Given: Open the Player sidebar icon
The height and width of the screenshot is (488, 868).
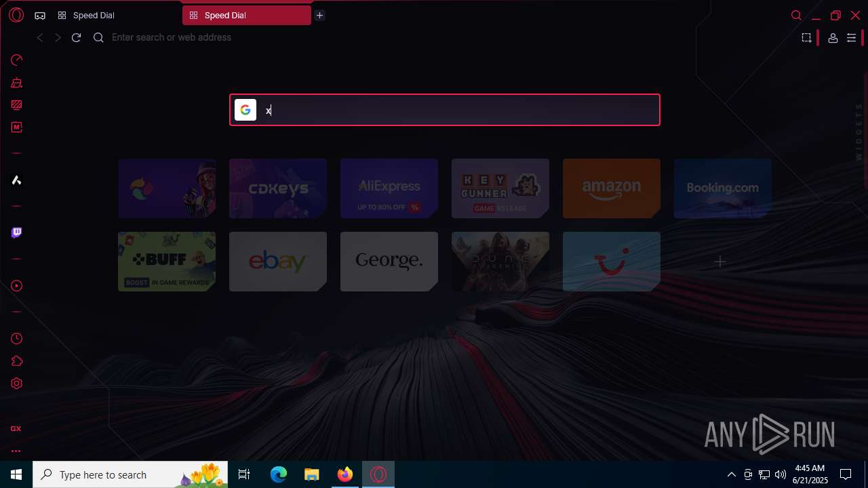Looking at the screenshot, I should click(x=16, y=285).
